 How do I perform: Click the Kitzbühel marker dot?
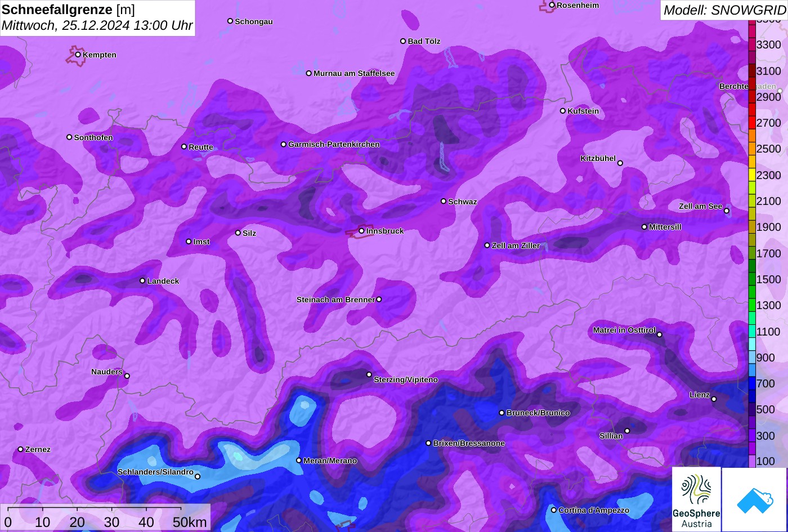point(620,163)
